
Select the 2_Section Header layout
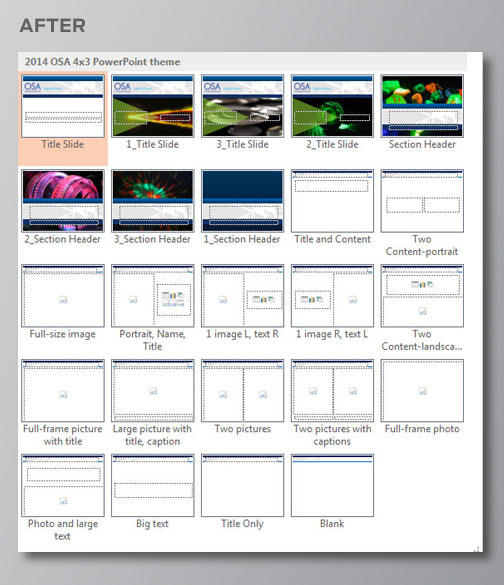point(63,201)
